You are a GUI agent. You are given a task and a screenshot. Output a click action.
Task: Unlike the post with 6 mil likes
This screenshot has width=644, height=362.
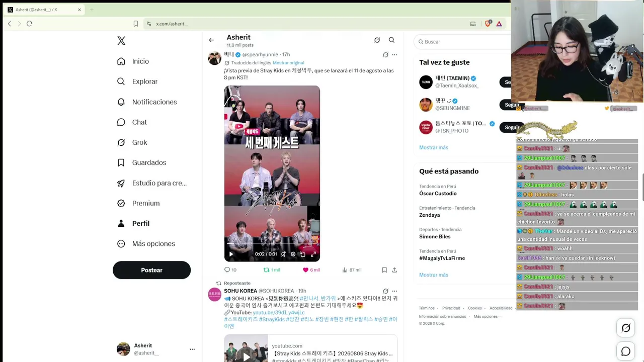coord(311,270)
